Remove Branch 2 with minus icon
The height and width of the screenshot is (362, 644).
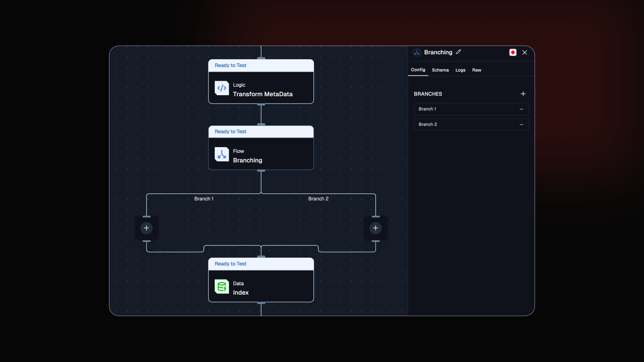522,125
